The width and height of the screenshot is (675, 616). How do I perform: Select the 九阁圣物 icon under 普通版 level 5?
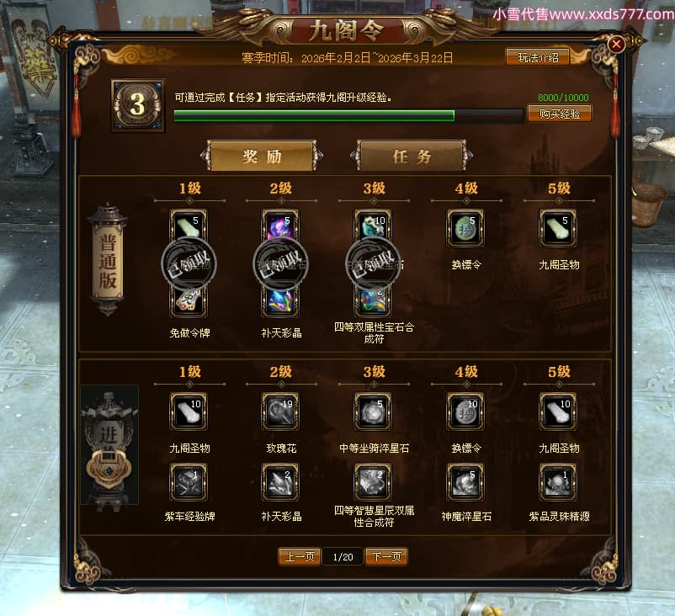[558, 228]
